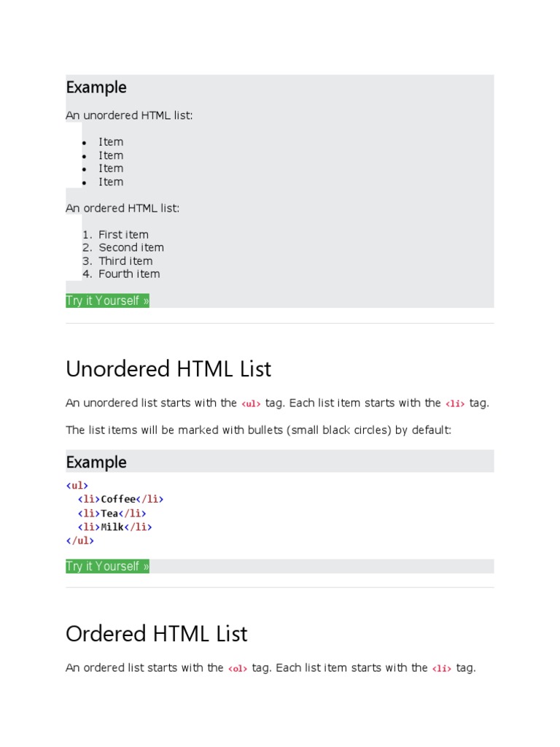The image size is (560, 747).
Task: Select the "First item" list entry
Action: (123, 235)
